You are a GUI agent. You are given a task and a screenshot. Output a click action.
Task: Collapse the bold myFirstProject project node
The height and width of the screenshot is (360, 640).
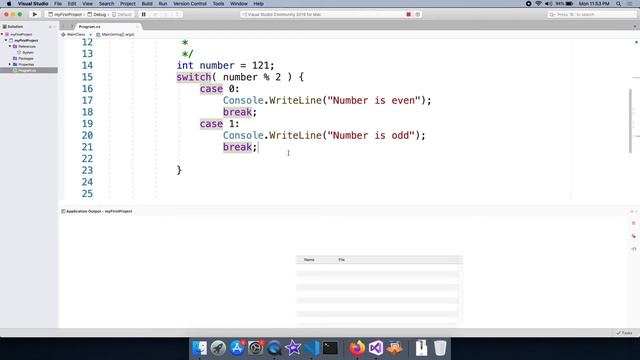pyautogui.click(x=6, y=40)
